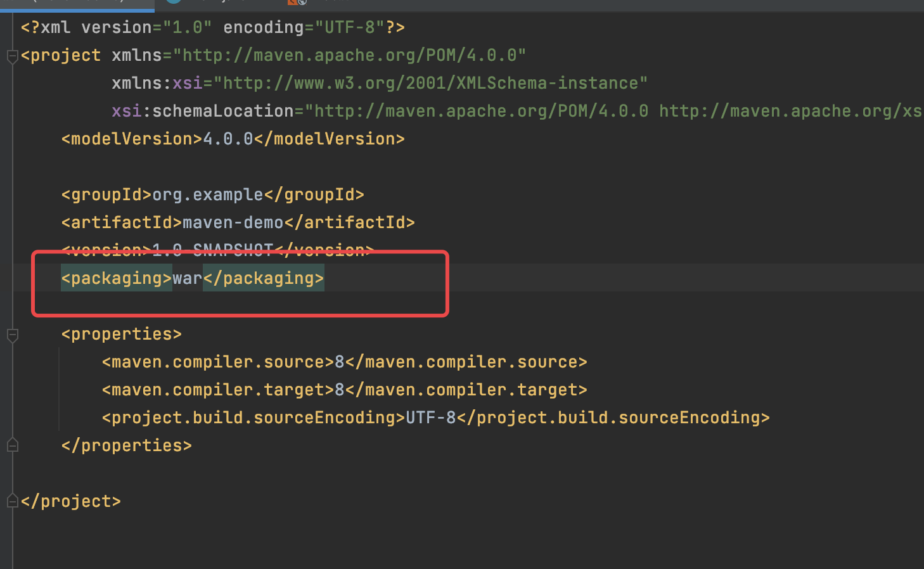Click the fold end marker beside </properties>

(x=12, y=445)
